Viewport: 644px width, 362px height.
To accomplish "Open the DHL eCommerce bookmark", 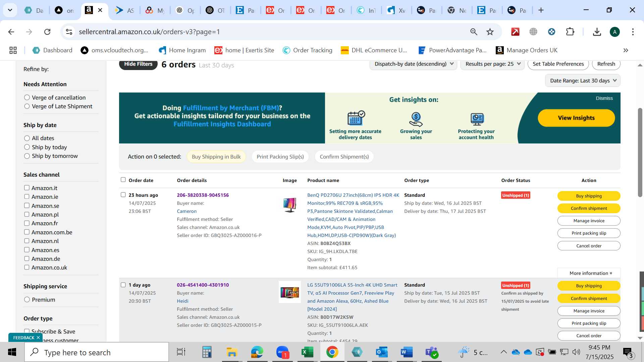I will [x=374, y=50].
